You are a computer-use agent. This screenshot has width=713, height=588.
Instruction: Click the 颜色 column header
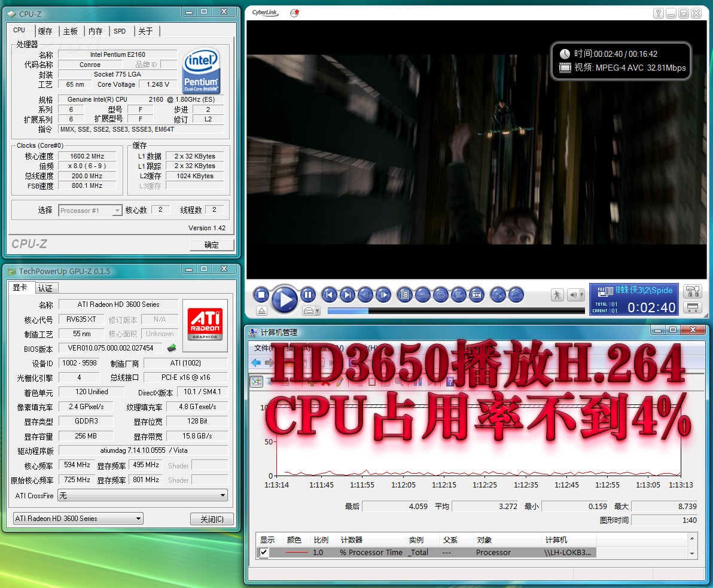[x=297, y=540]
